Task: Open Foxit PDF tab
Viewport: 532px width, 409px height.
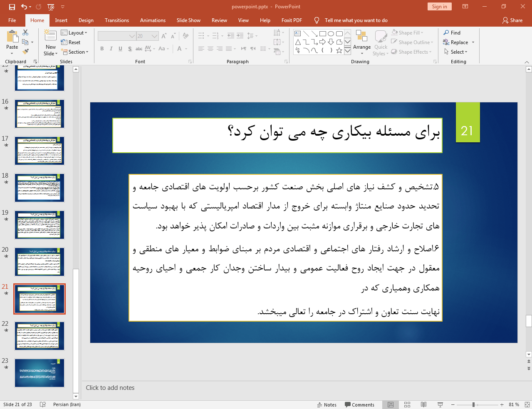Action: coord(292,20)
